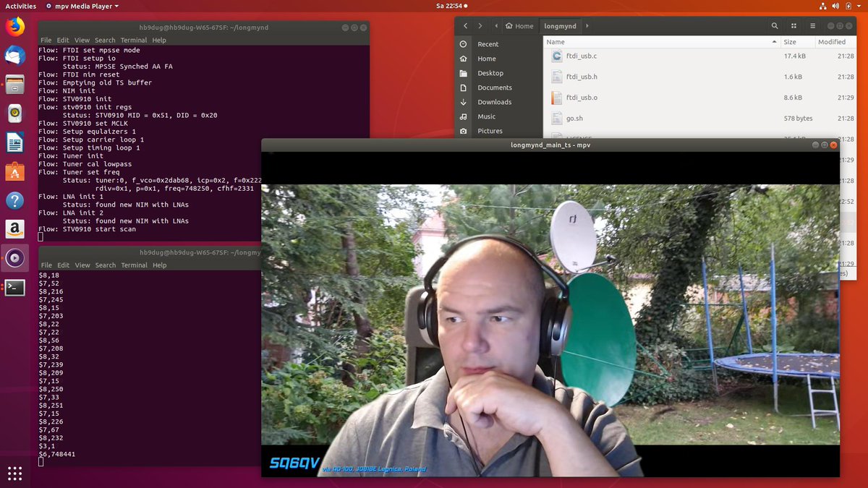Select the mpv player dock icon
Screen dimensions: 868x488
click(14, 258)
